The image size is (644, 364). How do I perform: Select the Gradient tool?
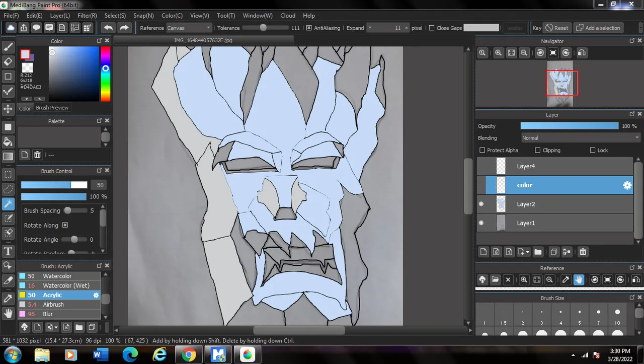tap(8, 157)
